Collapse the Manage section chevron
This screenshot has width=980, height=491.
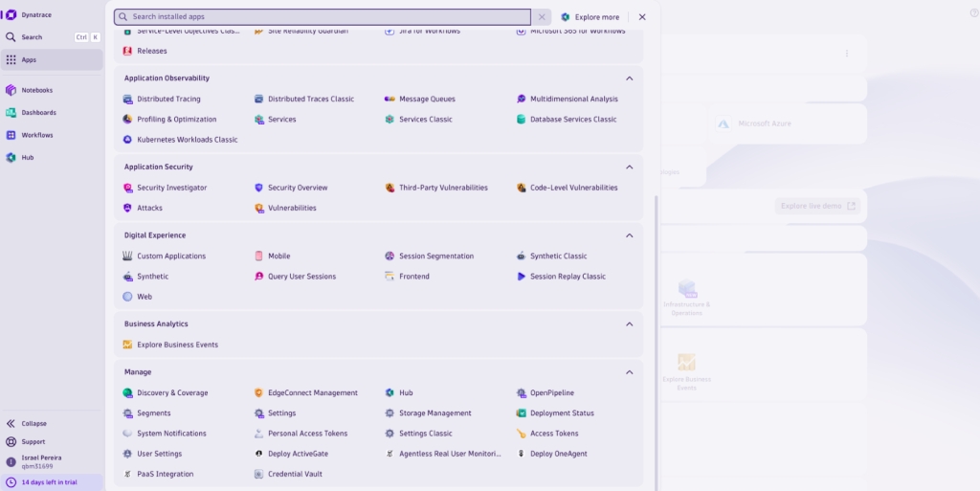(x=629, y=372)
